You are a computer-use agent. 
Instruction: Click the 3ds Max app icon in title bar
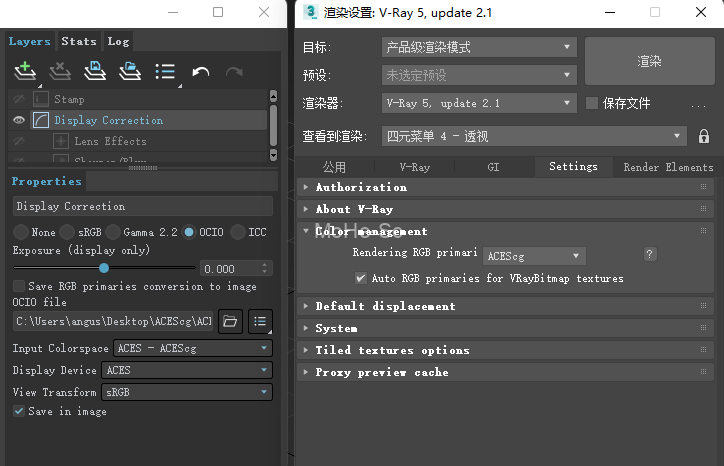point(311,12)
